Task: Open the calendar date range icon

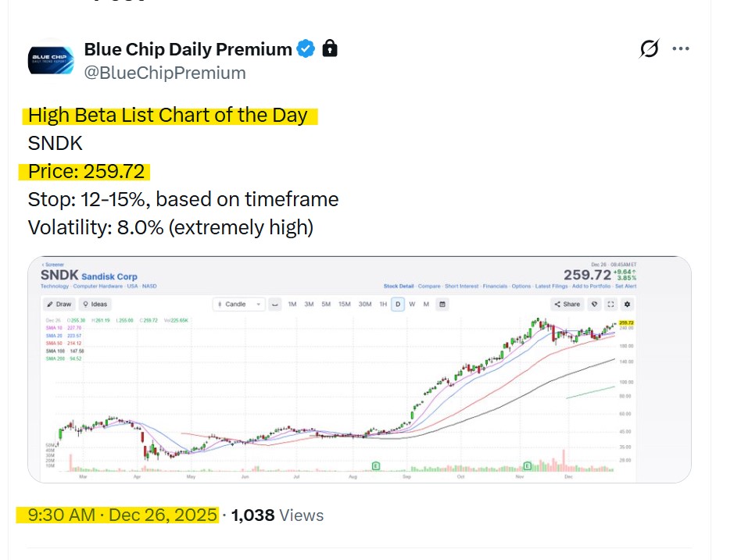Action: [443, 304]
